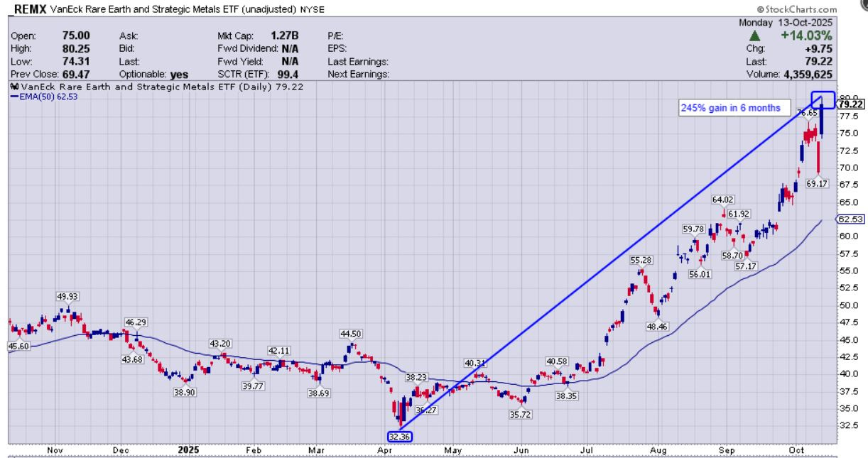Click the 32.5 tick on price axis
Viewport: 868px width, 458px height.
coord(849,425)
